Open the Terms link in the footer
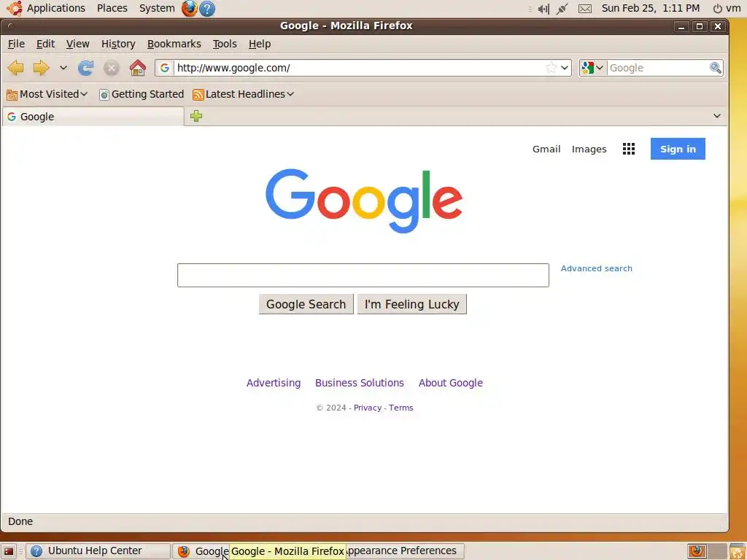Viewport: 747px width, 560px height. click(400, 408)
